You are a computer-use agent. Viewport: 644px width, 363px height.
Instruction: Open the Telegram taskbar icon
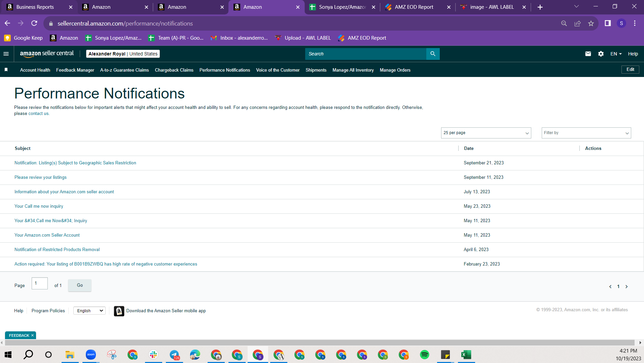tap(174, 355)
